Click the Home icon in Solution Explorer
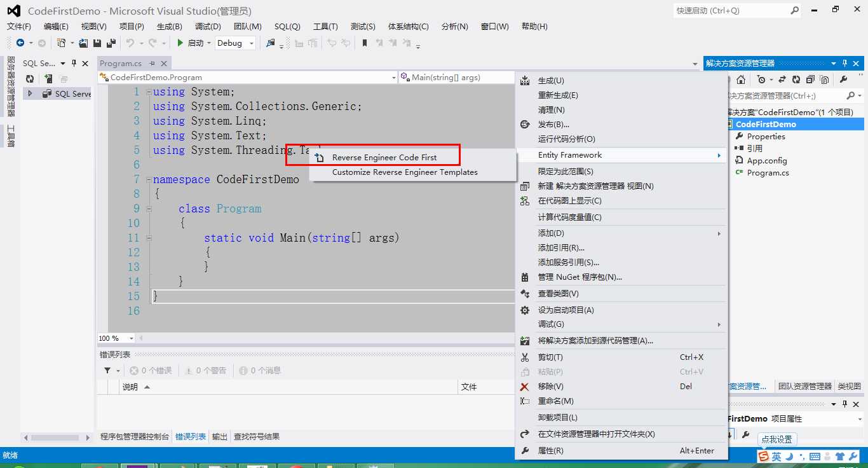The height and width of the screenshot is (468, 868). (741, 79)
